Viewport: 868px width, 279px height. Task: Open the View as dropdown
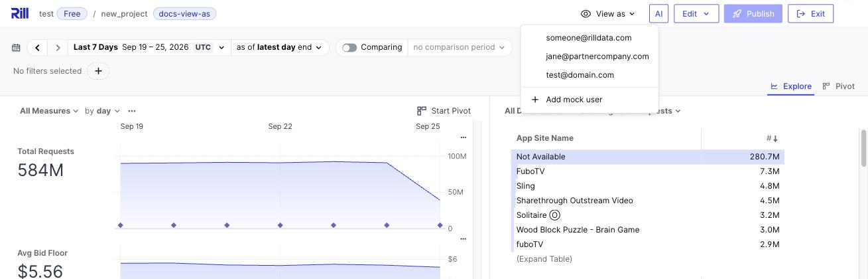pos(609,13)
